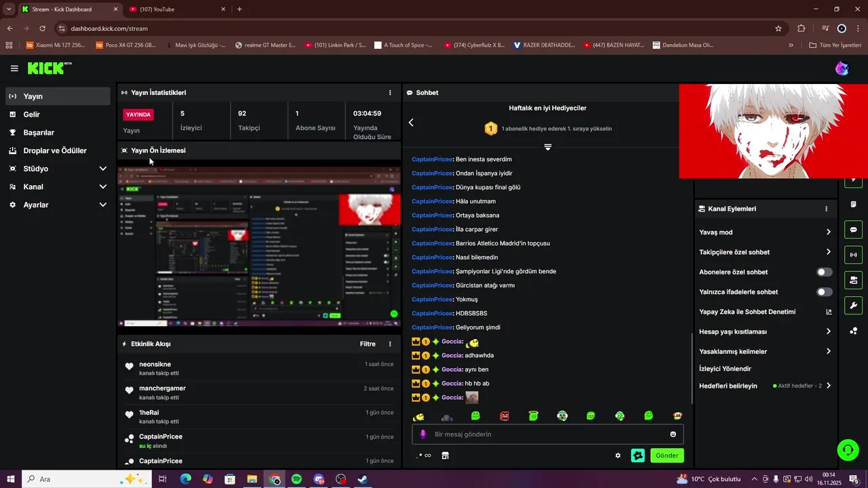Open the hamburger menu beside the Kick logo
868x488 pixels.
pyautogui.click(x=14, y=68)
